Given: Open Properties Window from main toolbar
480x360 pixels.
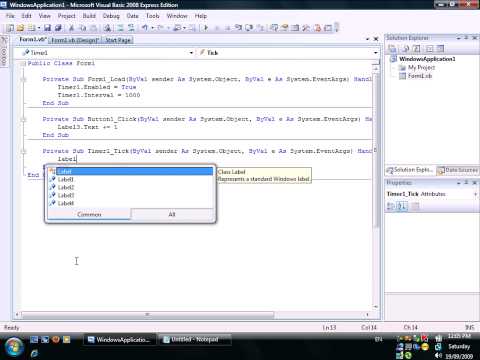Looking at the screenshot, I should 285,28.
